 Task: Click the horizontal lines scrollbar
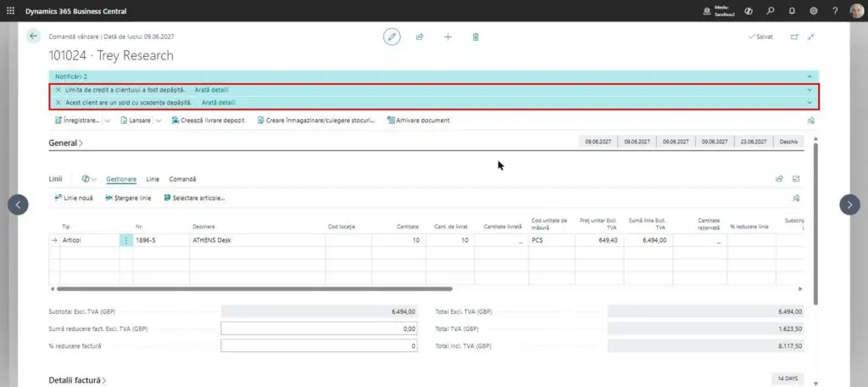(x=254, y=289)
